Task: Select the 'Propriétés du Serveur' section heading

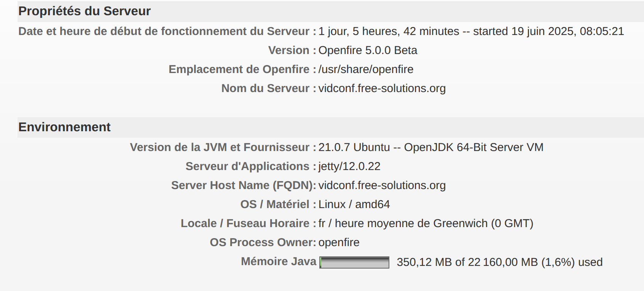Action: [x=84, y=11]
